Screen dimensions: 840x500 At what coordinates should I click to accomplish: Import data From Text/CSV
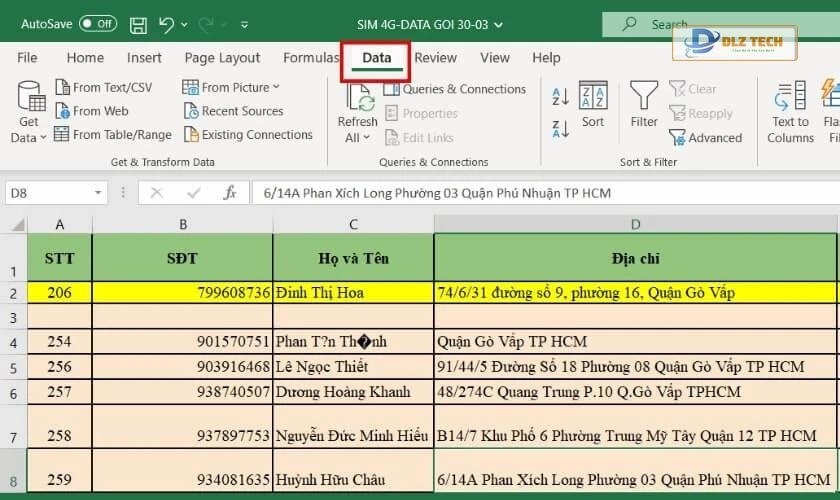point(104,88)
